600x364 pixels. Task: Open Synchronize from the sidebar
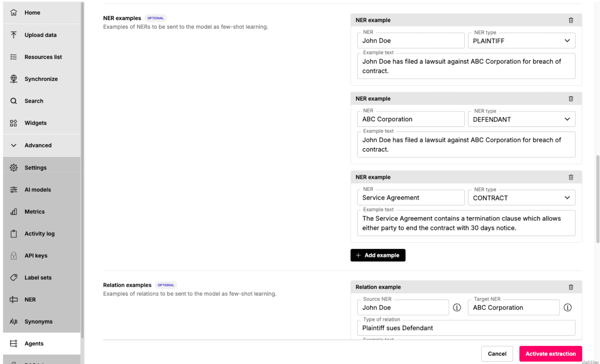click(41, 79)
